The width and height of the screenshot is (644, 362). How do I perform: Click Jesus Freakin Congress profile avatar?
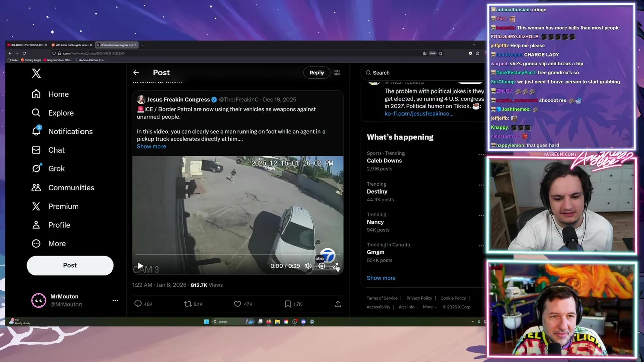141,100
